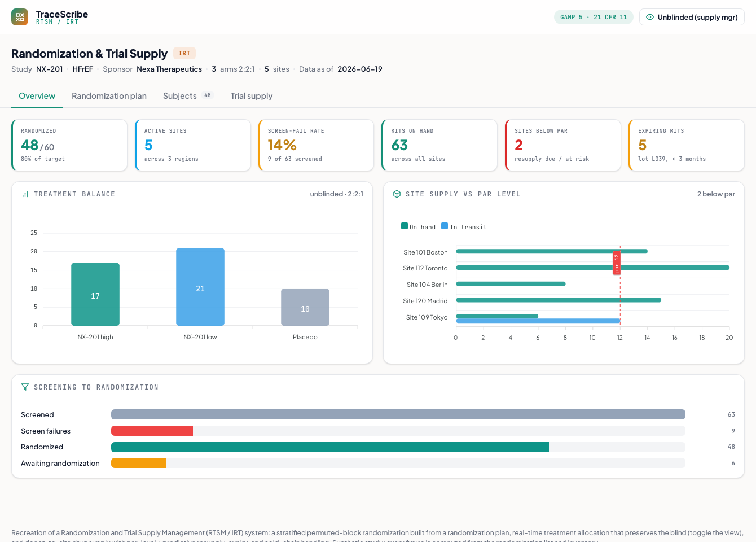
Task: Click '9 of 63 screened' text
Action: tap(295, 159)
